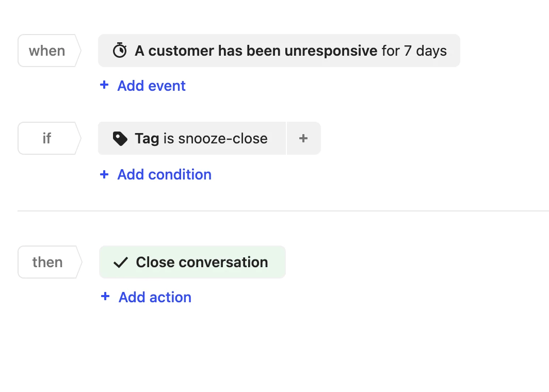Click the plus icon before Add condition
Viewport: 549px width, 392px height.
104,174
